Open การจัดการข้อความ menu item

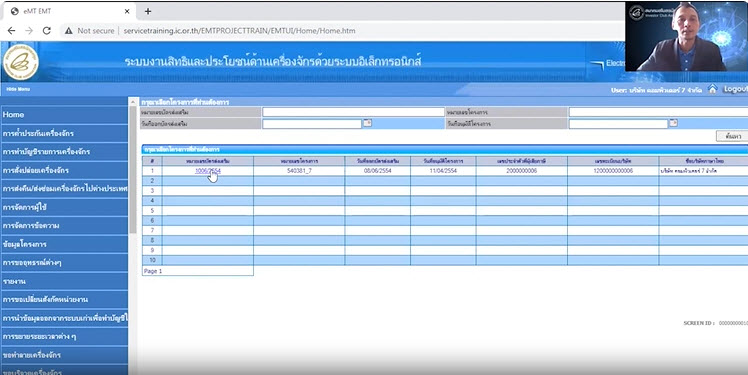tap(64, 226)
